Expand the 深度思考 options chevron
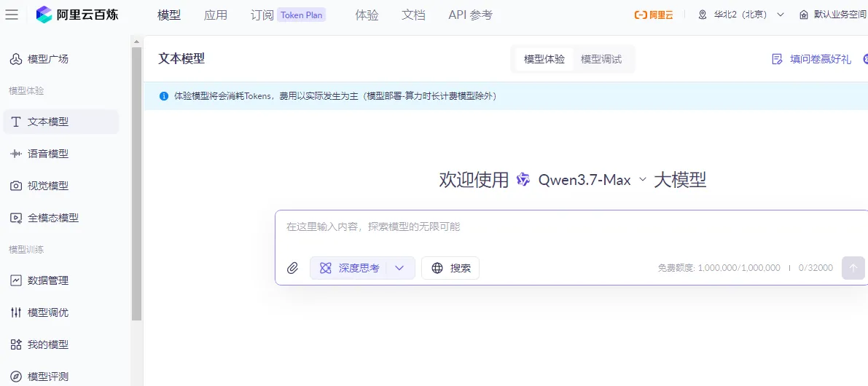Screen dimensions: 868x386 point(399,268)
